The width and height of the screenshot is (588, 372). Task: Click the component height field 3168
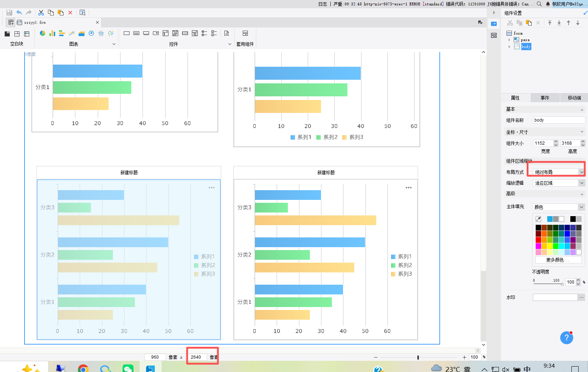(570, 143)
